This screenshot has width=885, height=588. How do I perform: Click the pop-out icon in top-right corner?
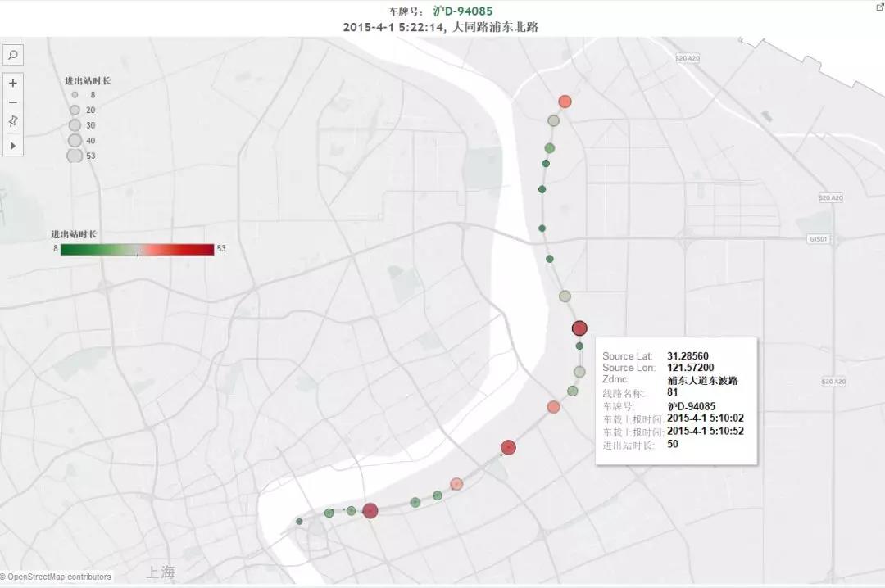(x=879, y=7)
